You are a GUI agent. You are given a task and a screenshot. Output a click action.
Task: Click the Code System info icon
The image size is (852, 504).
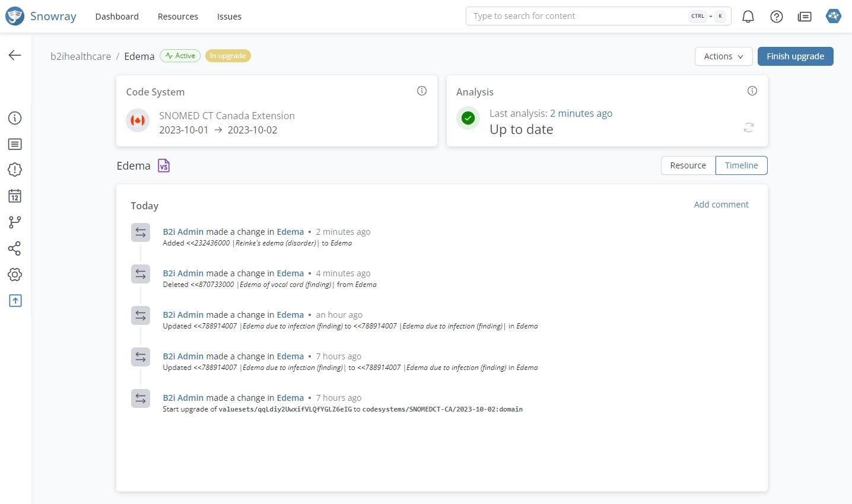click(422, 91)
